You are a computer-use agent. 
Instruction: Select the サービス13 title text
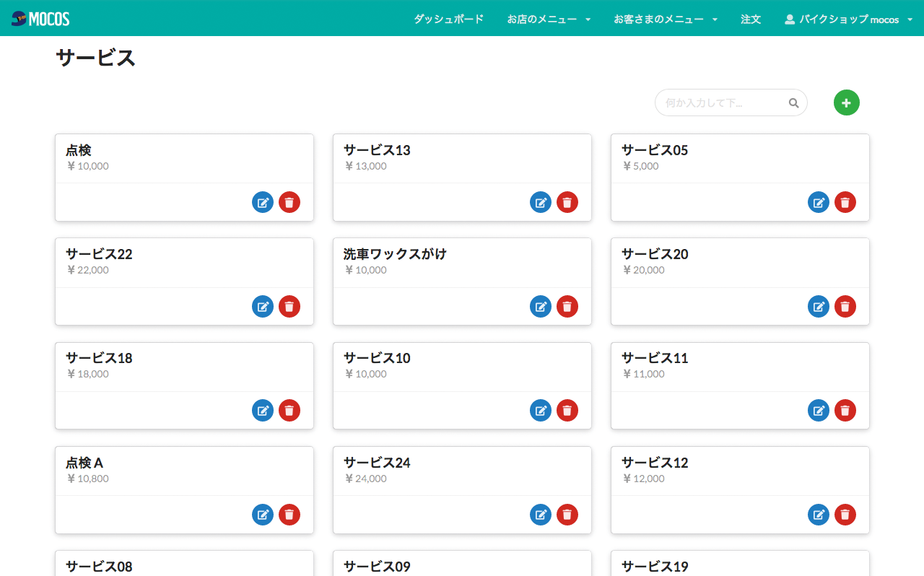click(x=377, y=150)
